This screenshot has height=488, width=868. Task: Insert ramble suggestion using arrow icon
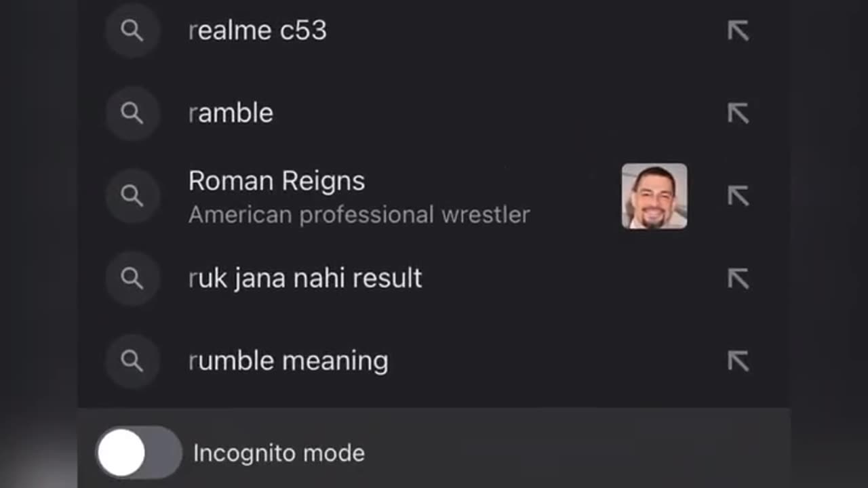738,113
